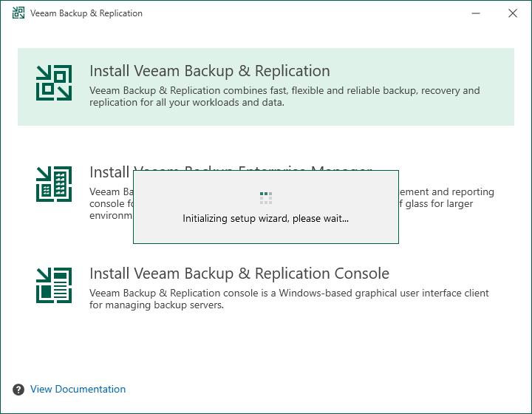
Task: Click the loading spinner in the popup
Action: click(x=266, y=197)
